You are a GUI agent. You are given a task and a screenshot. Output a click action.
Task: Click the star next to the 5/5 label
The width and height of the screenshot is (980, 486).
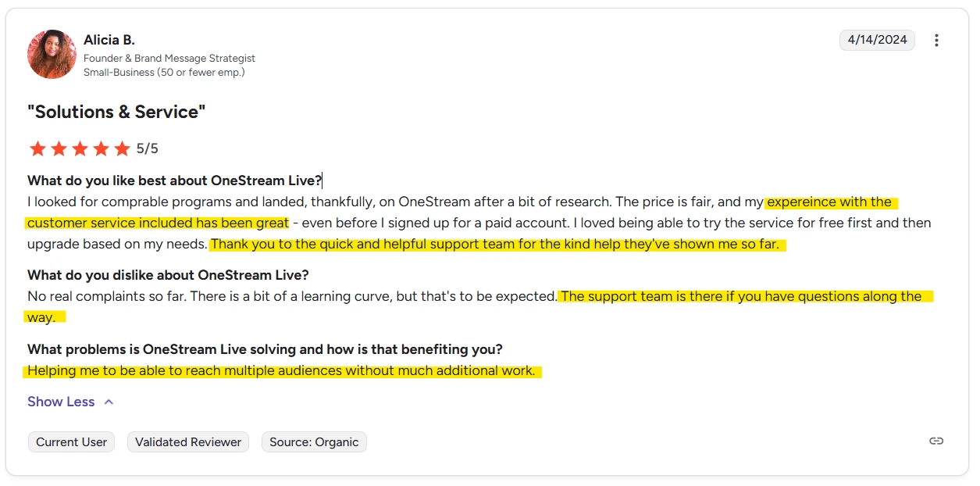point(122,148)
